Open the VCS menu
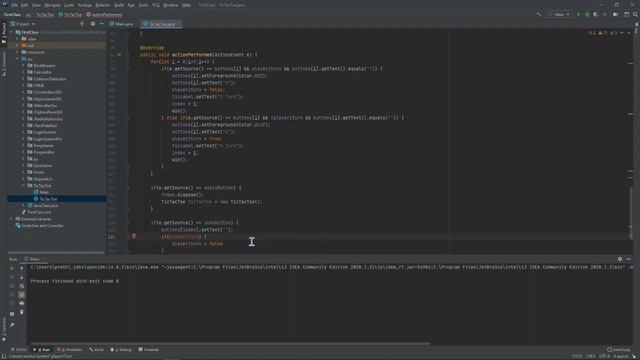Screen dimensions: 640x360 point(156,5)
